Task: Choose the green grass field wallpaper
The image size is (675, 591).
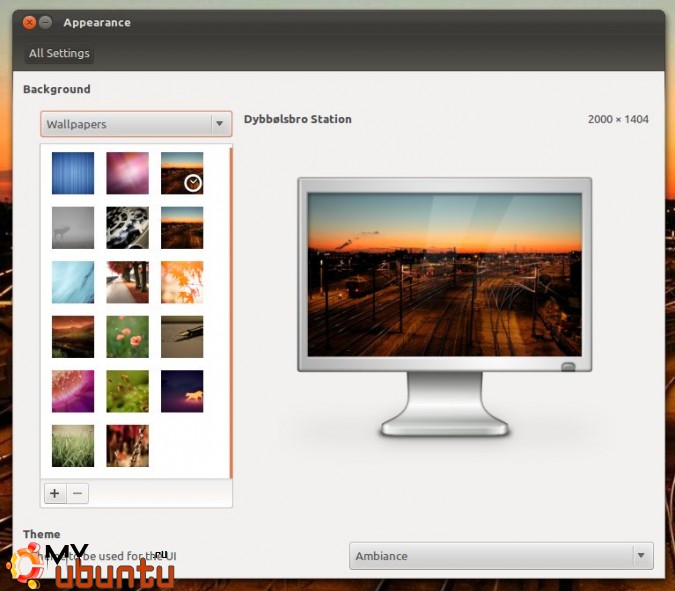Action: [x=73, y=446]
